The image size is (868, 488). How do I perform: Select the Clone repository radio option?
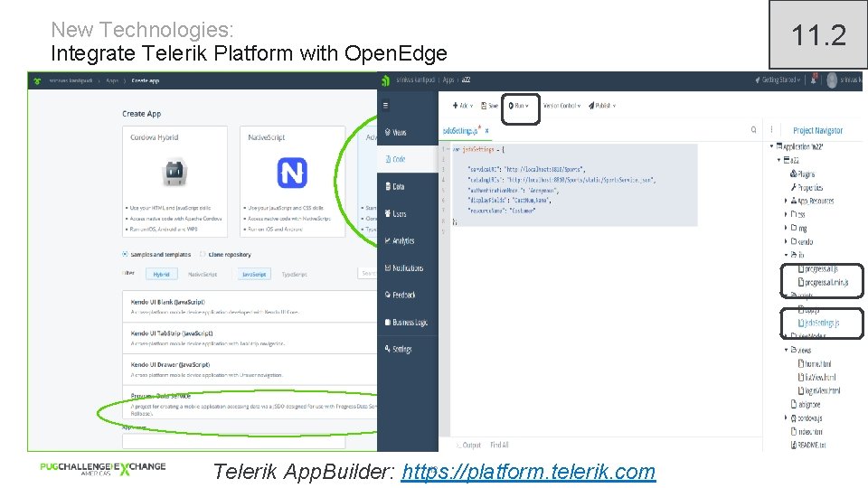[203, 255]
